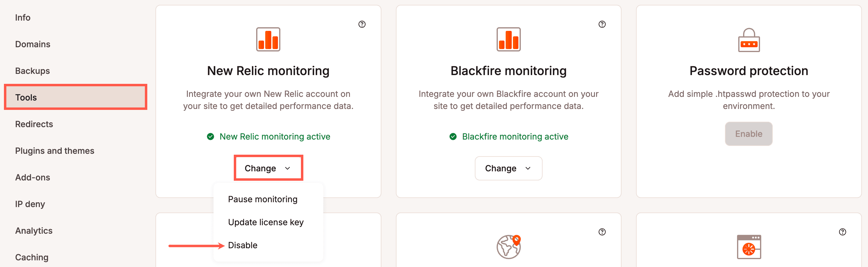
Task: Click the New Relic bar chart icon
Action: (x=268, y=39)
